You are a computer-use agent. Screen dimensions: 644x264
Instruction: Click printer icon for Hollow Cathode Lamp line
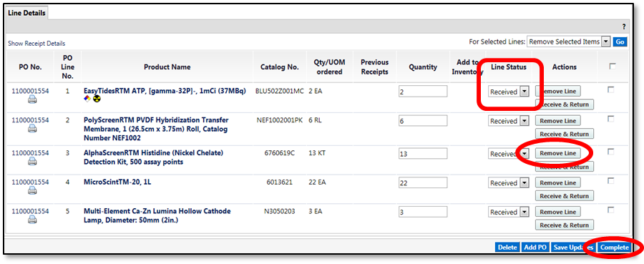[32, 220]
